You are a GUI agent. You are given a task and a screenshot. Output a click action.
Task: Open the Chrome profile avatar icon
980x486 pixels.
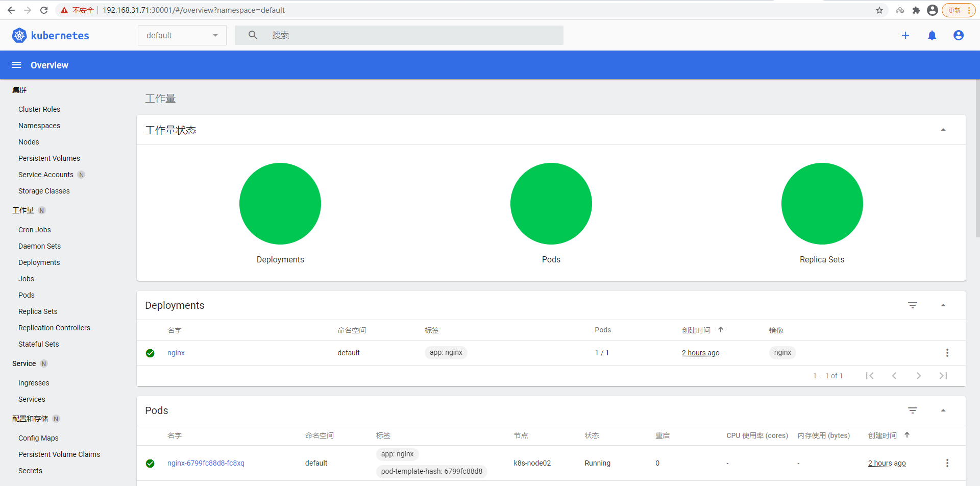click(x=933, y=10)
